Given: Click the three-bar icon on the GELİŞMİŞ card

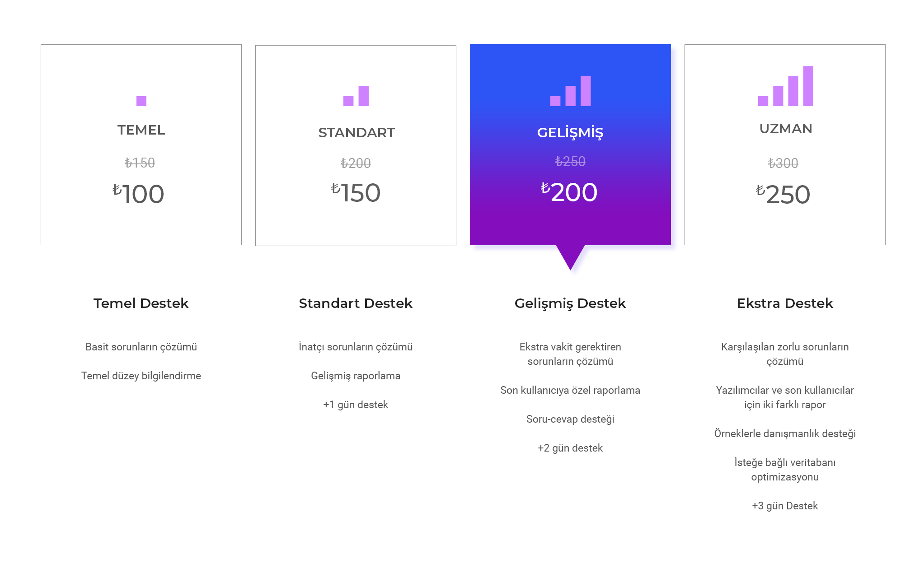Looking at the screenshot, I should click(570, 91).
